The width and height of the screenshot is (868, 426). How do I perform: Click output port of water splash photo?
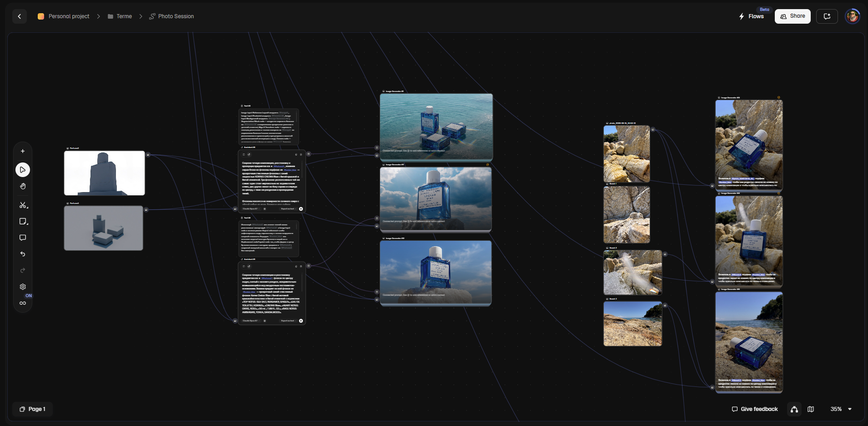pos(665,254)
